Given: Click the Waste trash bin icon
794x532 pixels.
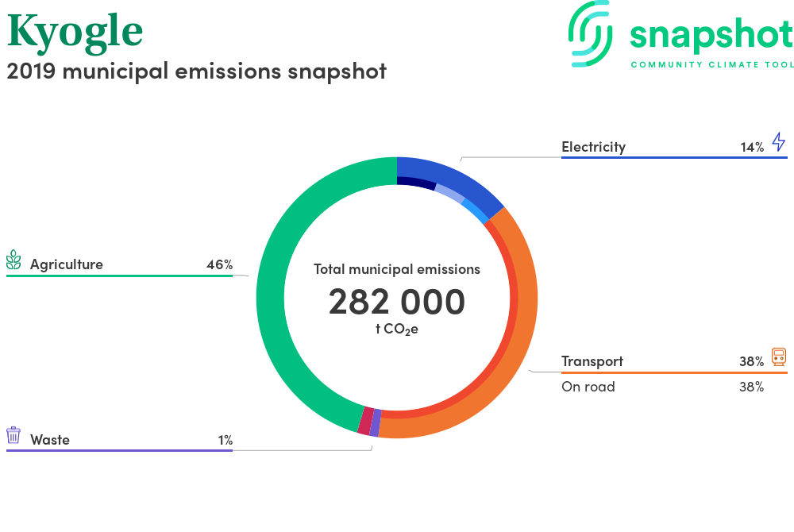Looking at the screenshot, I should click(13, 435).
